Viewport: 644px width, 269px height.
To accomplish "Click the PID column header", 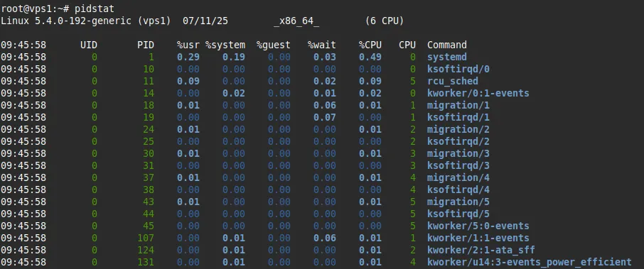I will tap(146, 45).
